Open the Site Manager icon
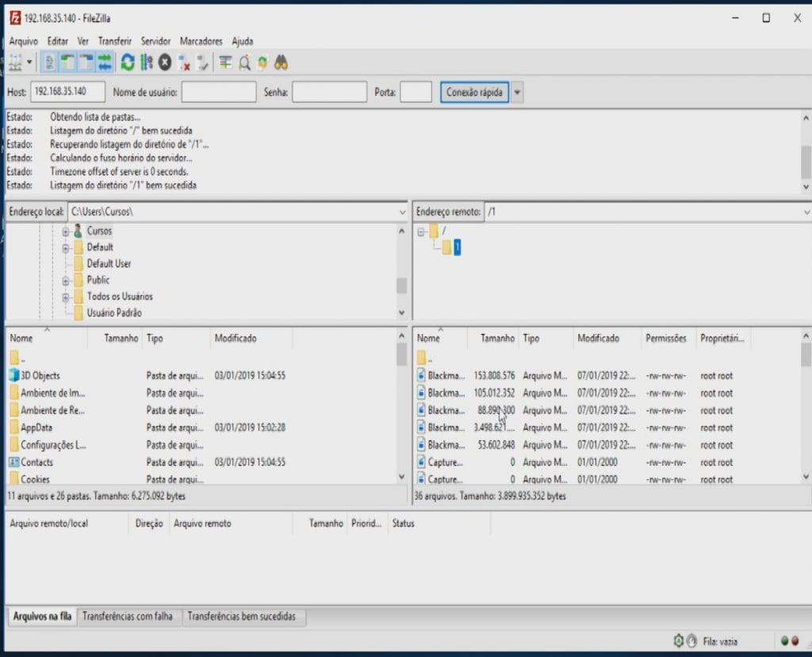Screen dimensions: 812x657 [x=16, y=63]
